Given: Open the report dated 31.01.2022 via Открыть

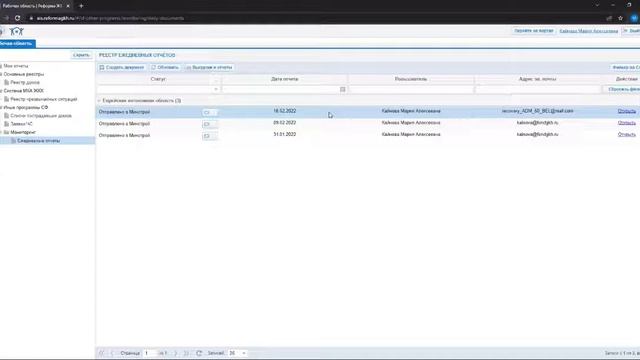Looking at the screenshot, I should (627, 134).
